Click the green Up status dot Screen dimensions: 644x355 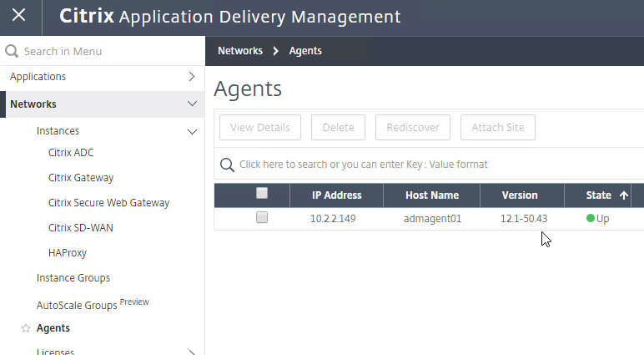[x=591, y=218]
